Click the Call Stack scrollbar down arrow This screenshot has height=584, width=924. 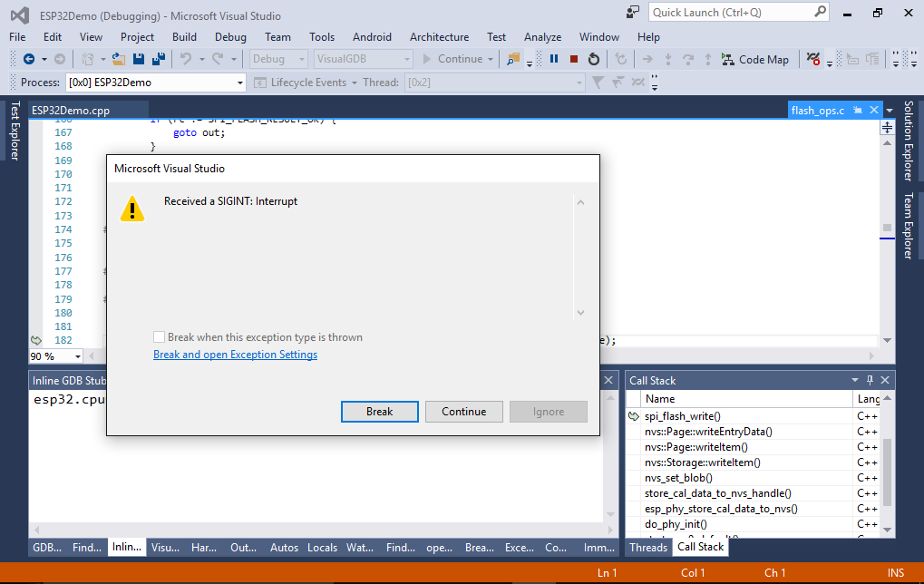tap(887, 530)
